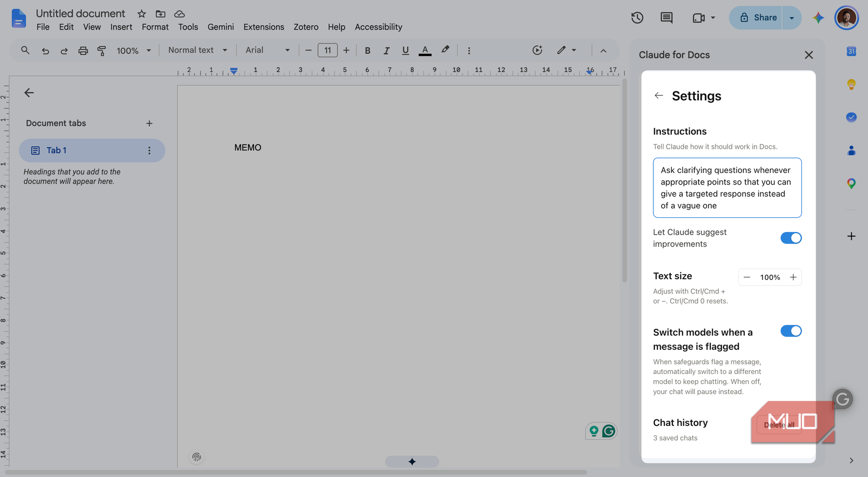
Task: Decrease Claude text size with minus
Action: click(x=747, y=277)
